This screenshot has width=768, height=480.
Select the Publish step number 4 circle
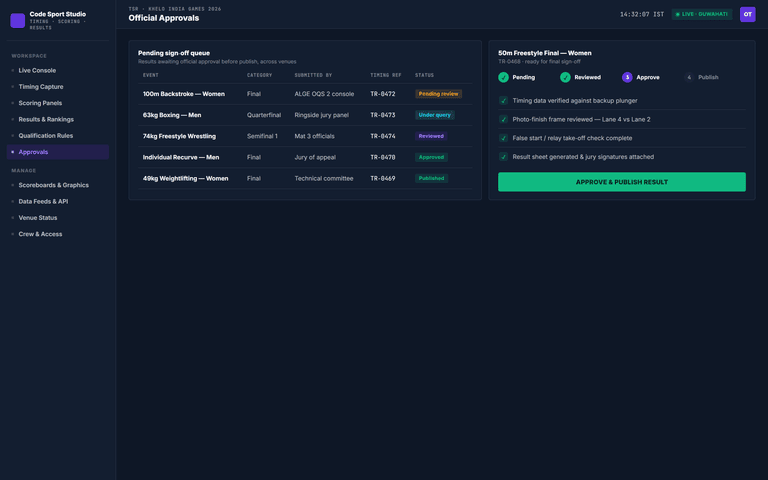(x=689, y=77)
